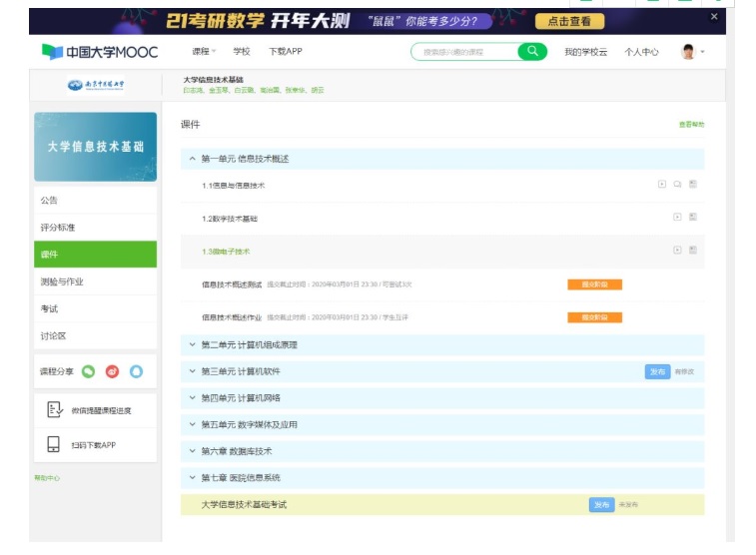Click orange button beside 信息技术概述测试
The image size is (756, 555).
coord(594,284)
